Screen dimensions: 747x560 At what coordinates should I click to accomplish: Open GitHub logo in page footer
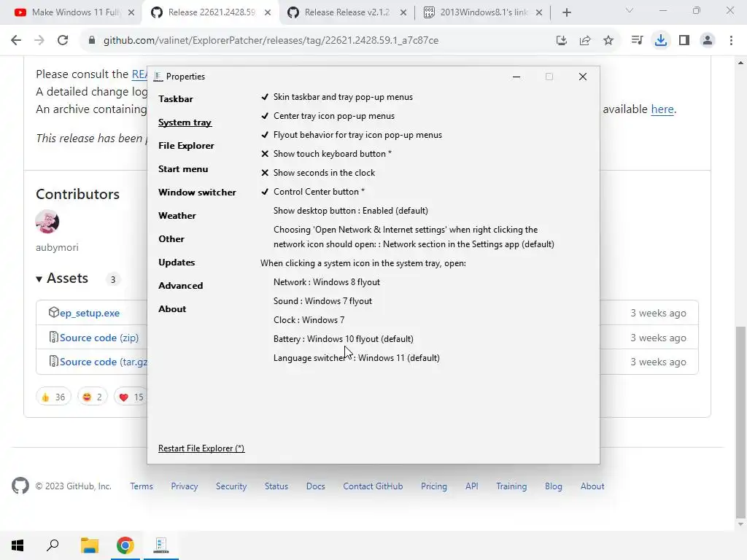(20, 486)
